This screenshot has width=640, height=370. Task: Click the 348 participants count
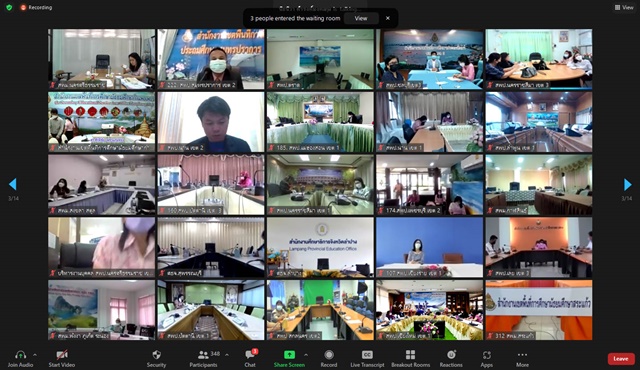pyautogui.click(x=216, y=353)
